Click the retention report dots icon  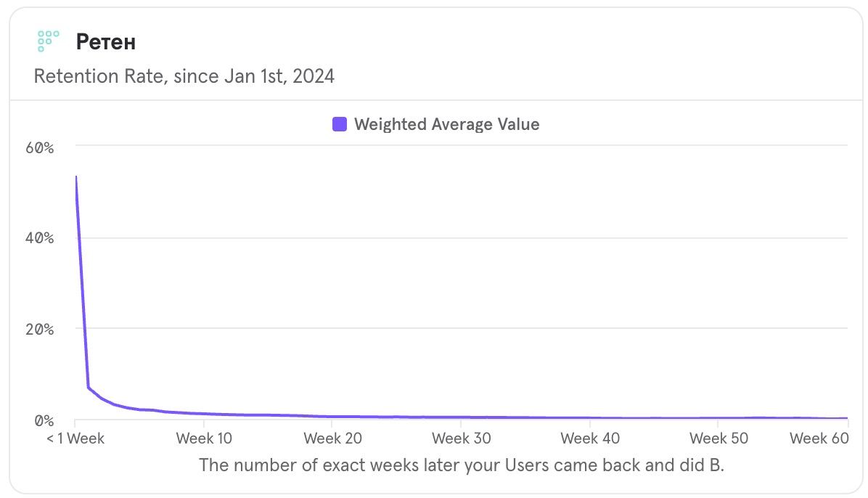click(x=48, y=41)
